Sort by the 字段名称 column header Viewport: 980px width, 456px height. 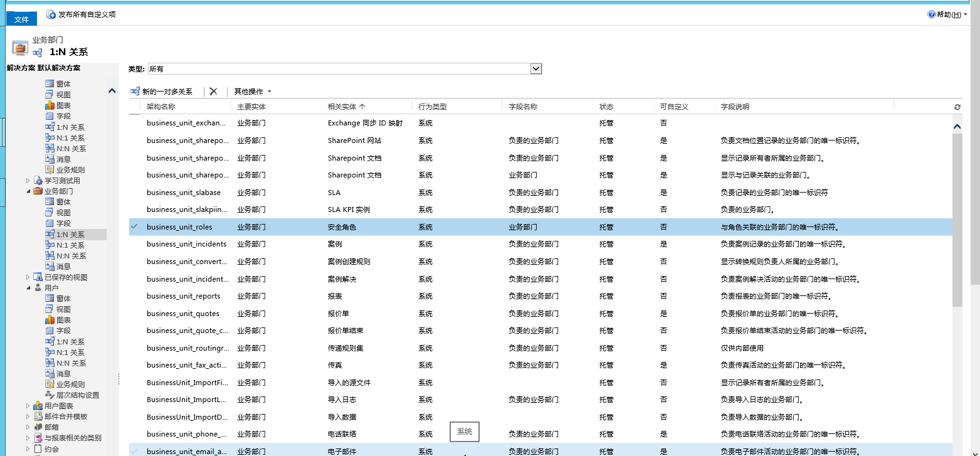tap(523, 107)
